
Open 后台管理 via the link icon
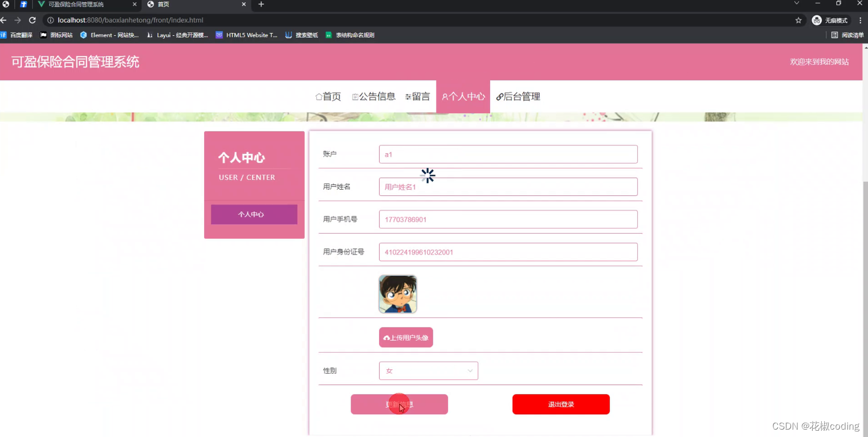(500, 97)
